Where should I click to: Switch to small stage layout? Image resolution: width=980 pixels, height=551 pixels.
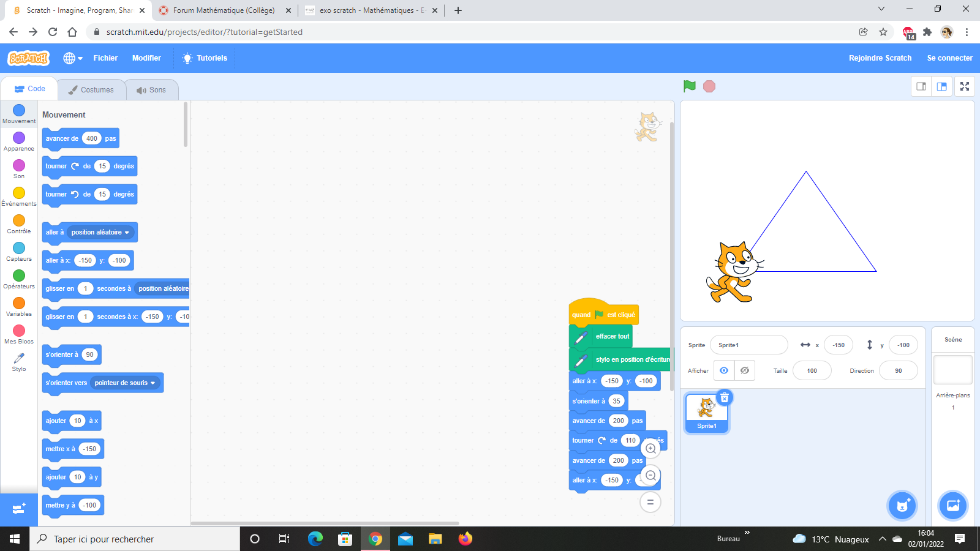(921, 86)
